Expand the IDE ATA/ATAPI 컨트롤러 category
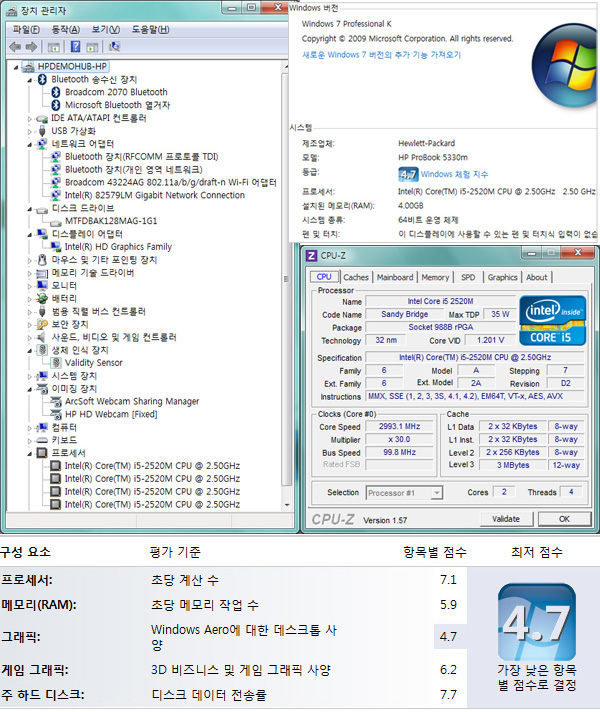Screen dimensions: 600x712 (x=30, y=119)
